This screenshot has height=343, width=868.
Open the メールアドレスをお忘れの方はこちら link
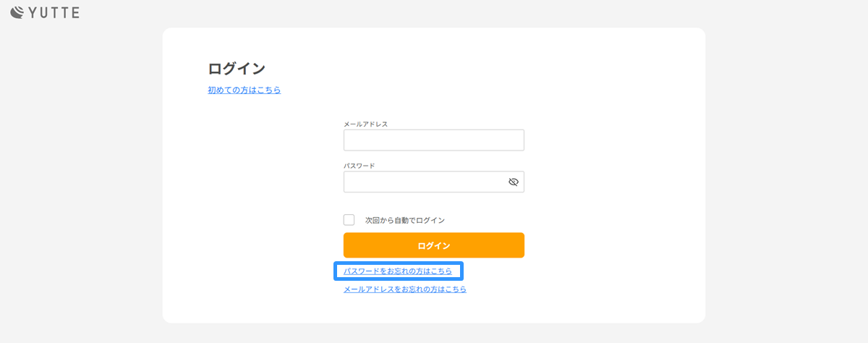pos(405,289)
